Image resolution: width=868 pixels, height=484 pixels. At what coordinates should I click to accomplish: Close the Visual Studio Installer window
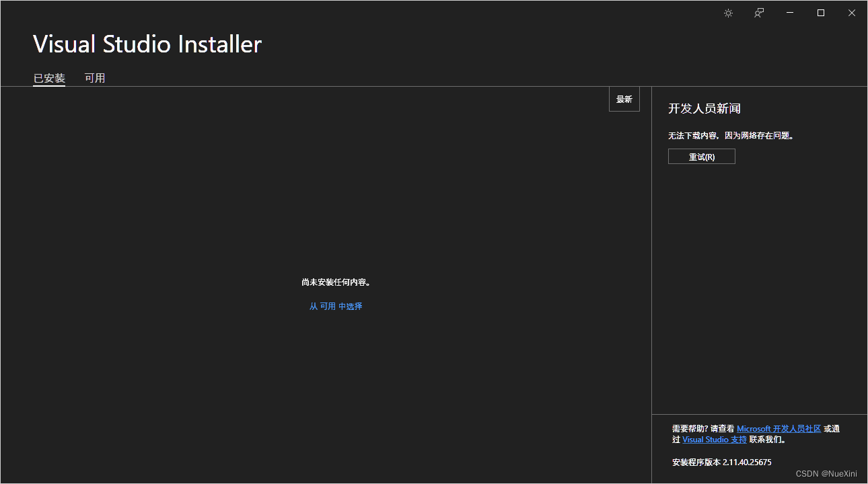[x=852, y=13]
